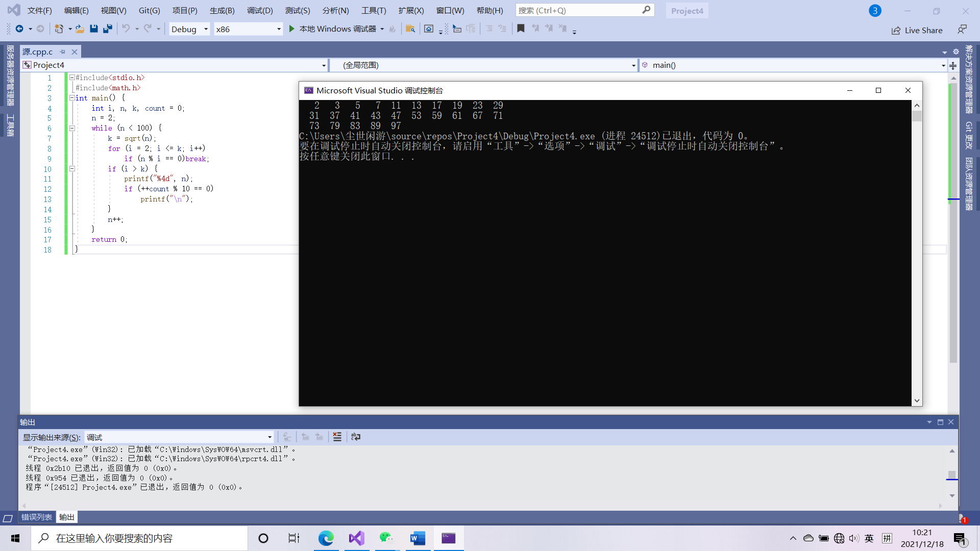Click the green start debugging arrow
This screenshot has width=980, height=551.
[291, 29]
